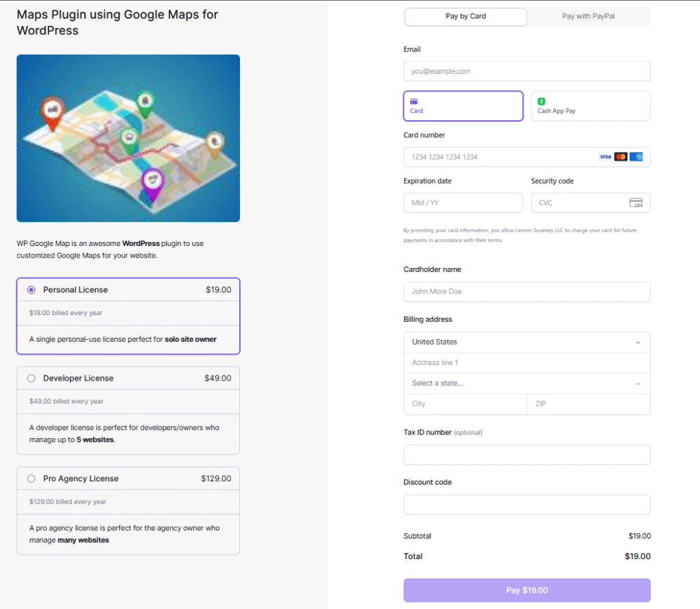This screenshot has height=609, width=700.
Task: Select the Developer License radio button
Action: point(31,378)
